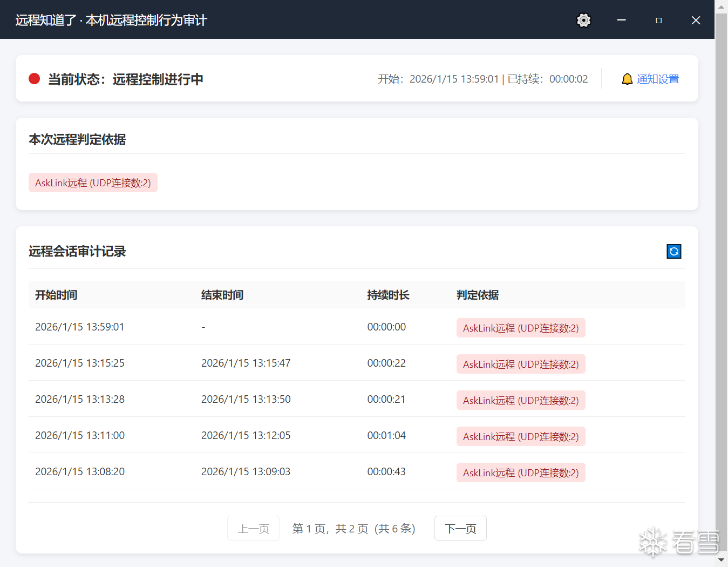Click the dash end time of ongoing session
This screenshot has width=728, height=567.
(x=203, y=327)
